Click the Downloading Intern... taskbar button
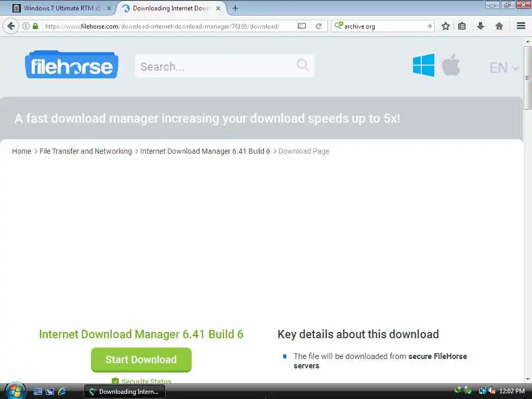The width and height of the screenshot is (532, 399). 125,392
